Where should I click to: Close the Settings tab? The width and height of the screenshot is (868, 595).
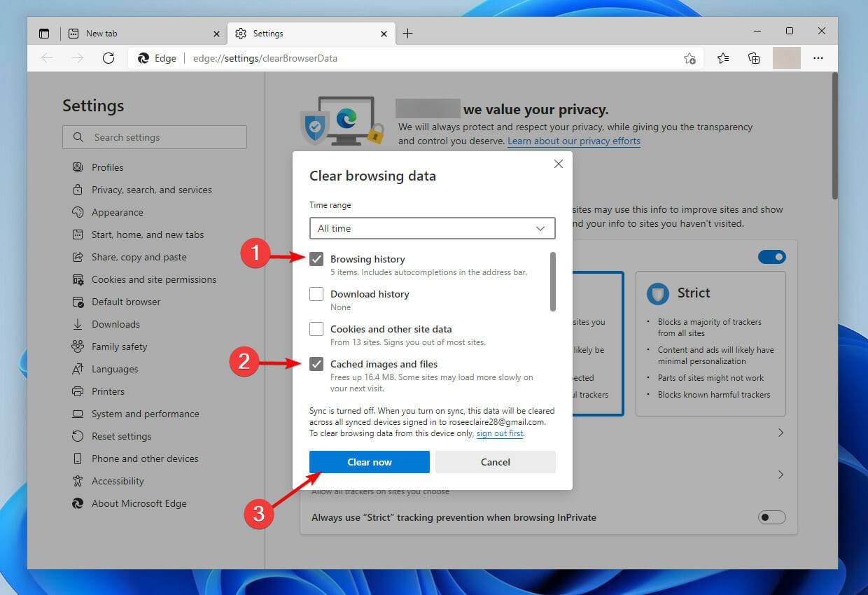[384, 33]
